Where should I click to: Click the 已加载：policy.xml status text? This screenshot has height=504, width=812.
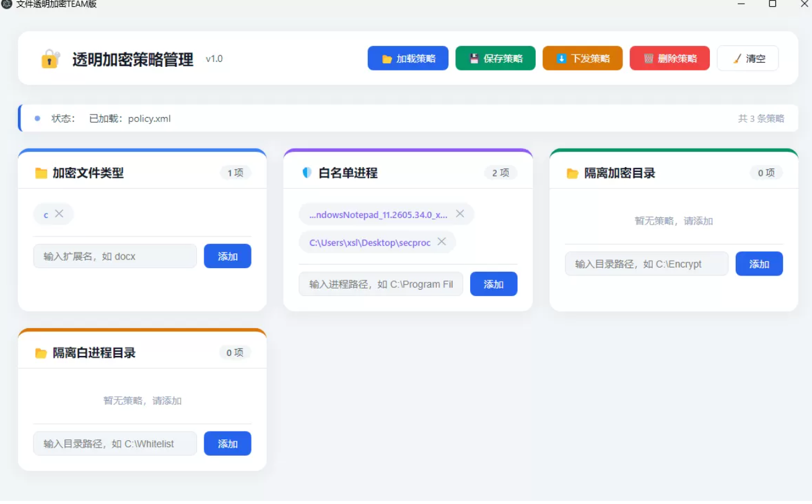click(130, 118)
